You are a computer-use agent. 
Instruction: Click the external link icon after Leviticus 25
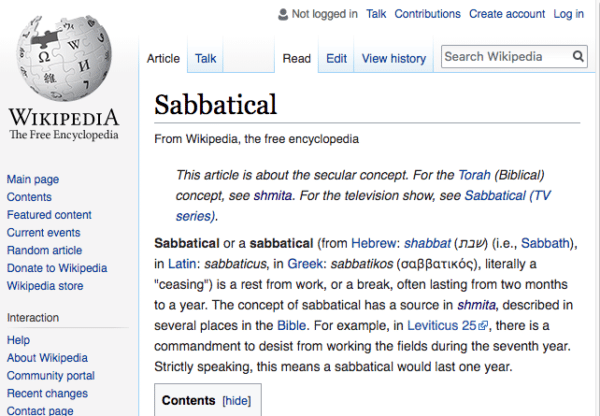click(483, 326)
